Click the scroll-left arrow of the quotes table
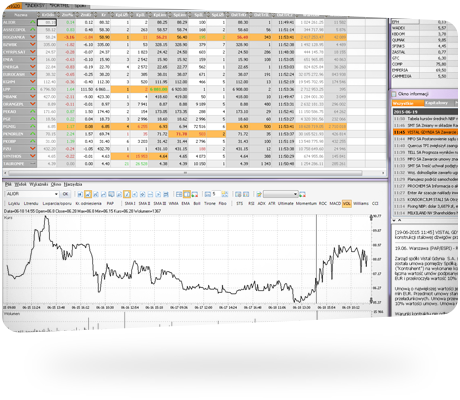 point(5,173)
